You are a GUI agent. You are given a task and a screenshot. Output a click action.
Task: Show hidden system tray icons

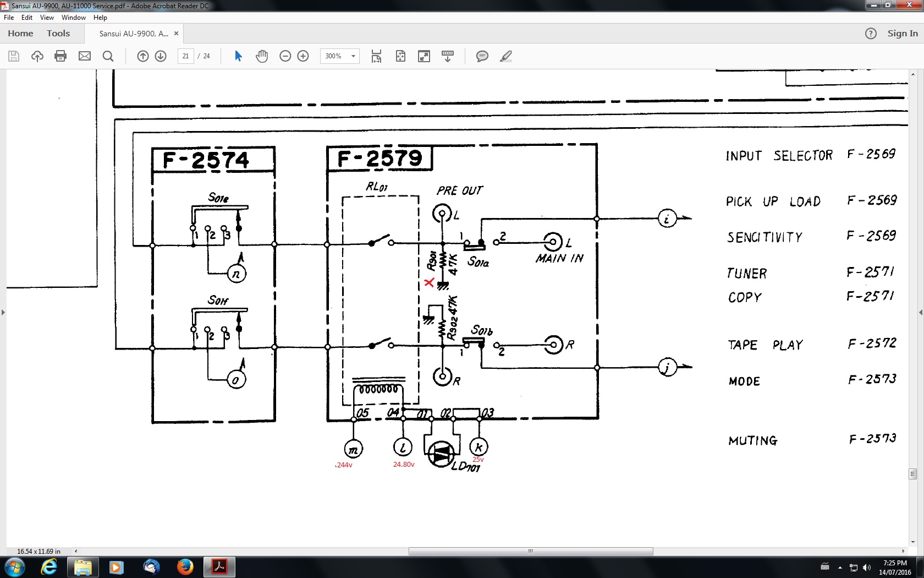(x=840, y=568)
